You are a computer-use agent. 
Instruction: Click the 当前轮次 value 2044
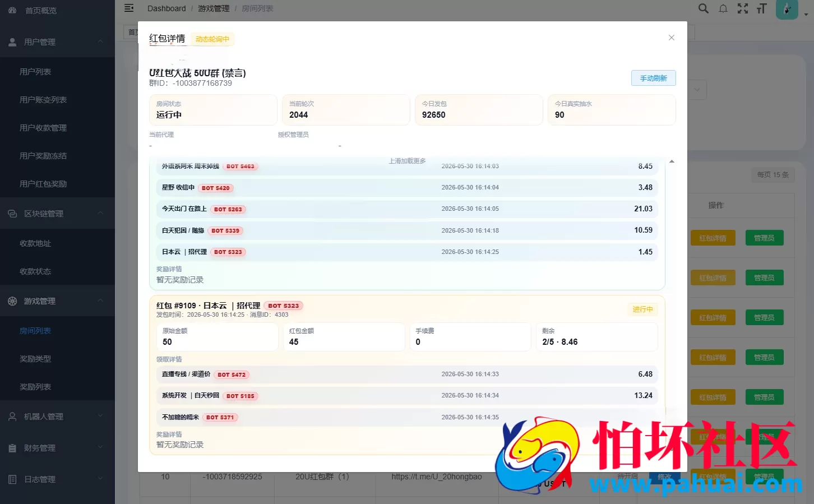coord(298,115)
